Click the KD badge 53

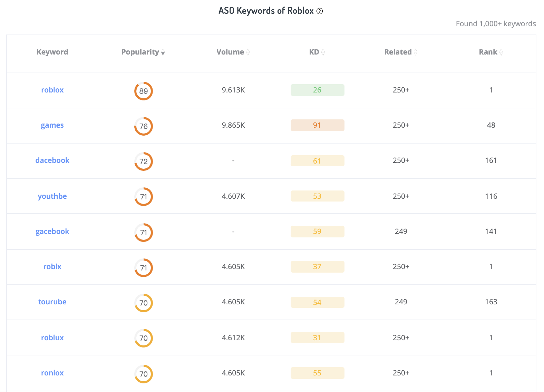pos(318,196)
